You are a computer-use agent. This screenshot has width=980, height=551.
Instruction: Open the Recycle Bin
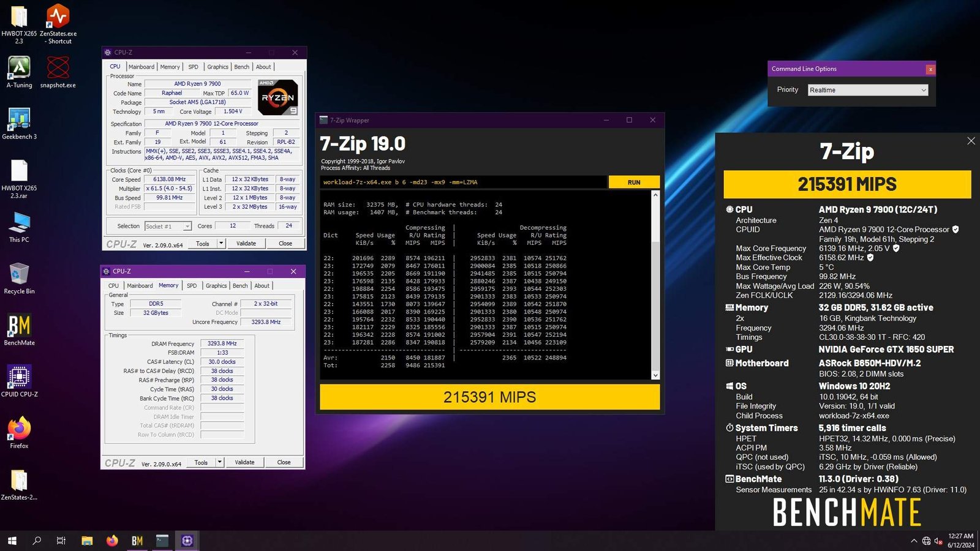coord(19,274)
